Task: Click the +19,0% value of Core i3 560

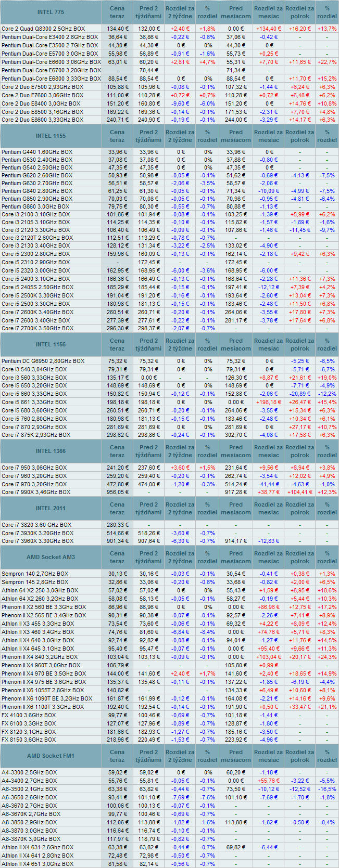Action: click(x=327, y=378)
